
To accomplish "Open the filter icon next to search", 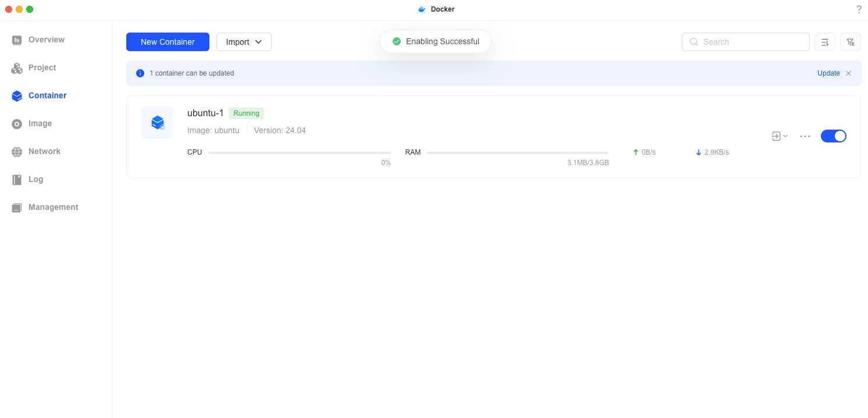I will 850,42.
